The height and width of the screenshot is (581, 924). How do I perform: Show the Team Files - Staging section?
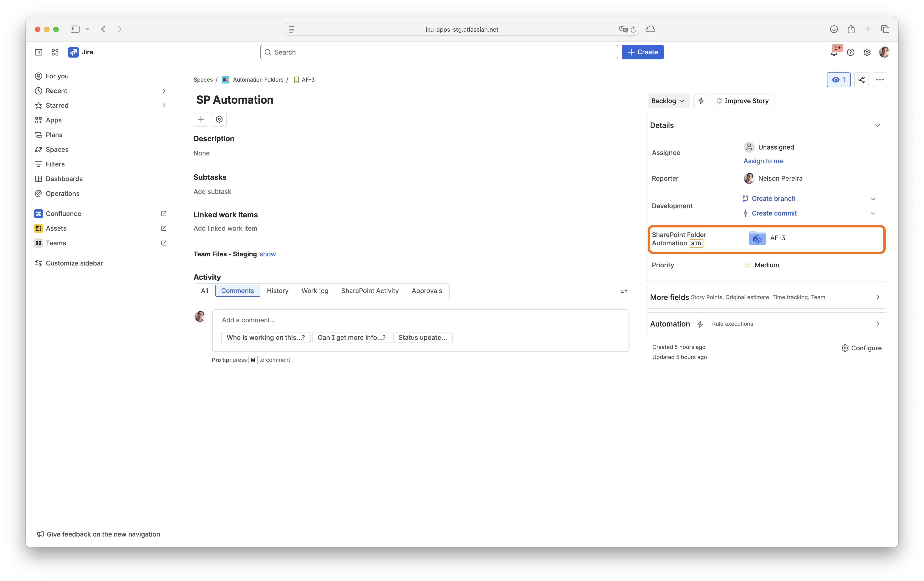click(267, 254)
